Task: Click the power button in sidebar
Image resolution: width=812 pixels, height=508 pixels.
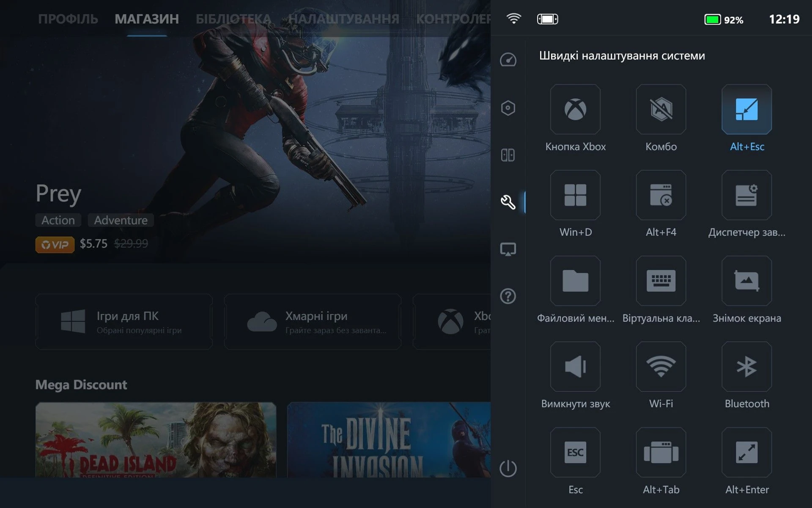Action: (x=508, y=468)
